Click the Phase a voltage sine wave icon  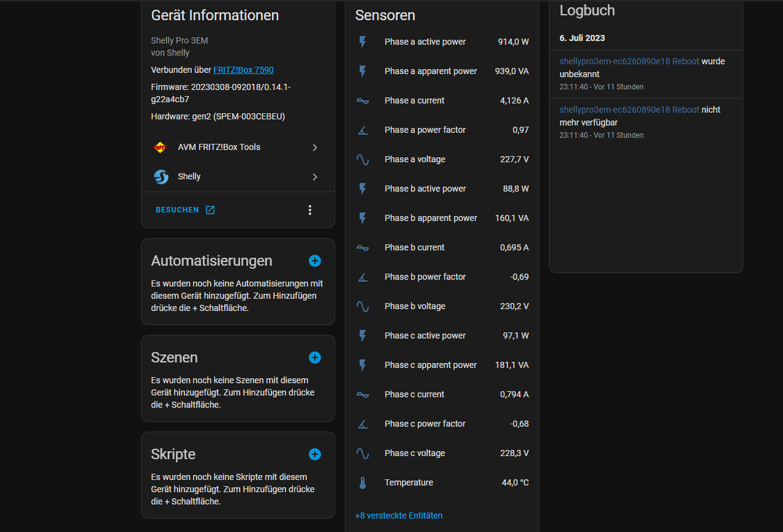(x=363, y=159)
